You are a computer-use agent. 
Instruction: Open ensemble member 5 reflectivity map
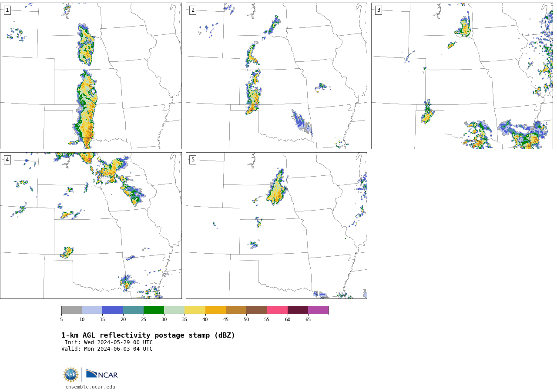tap(276, 225)
